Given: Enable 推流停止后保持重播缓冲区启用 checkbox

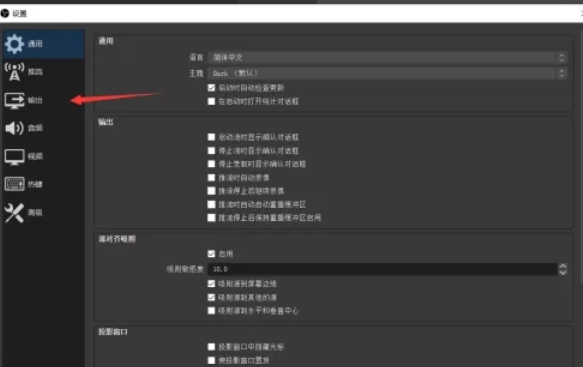Looking at the screenshot, I should [x=211, y=218].
